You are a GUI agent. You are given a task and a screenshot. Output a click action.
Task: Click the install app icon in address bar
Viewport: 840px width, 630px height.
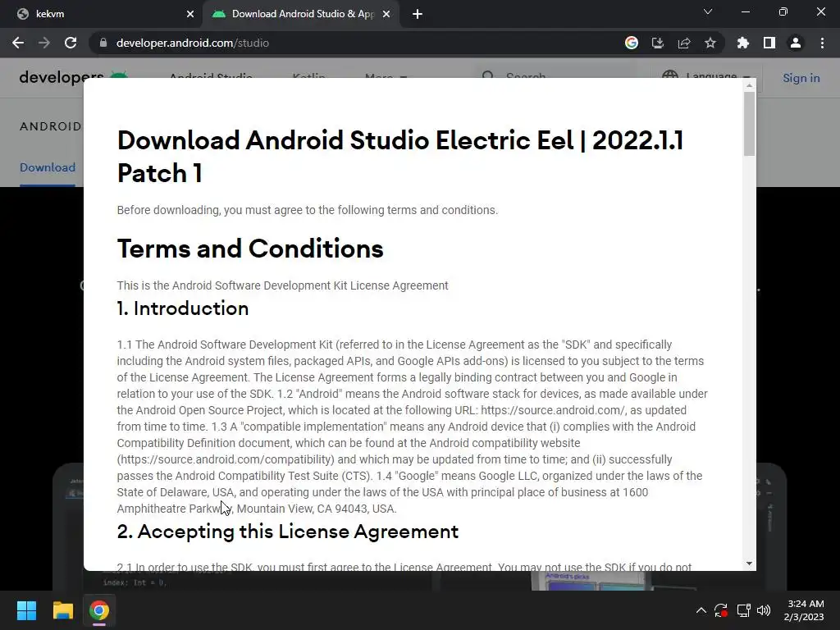(658, 43)
